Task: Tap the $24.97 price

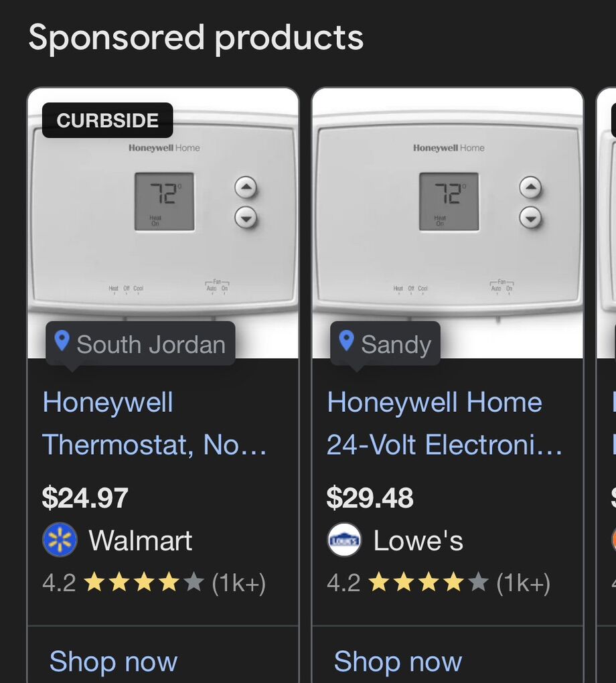Action: (x=85, y=498)
